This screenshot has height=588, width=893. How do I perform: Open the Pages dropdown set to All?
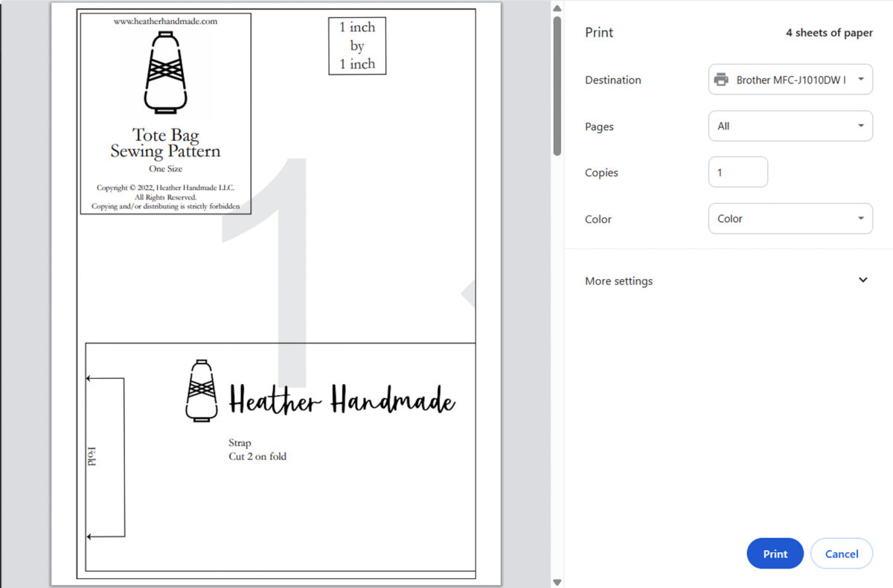(790, 126)
